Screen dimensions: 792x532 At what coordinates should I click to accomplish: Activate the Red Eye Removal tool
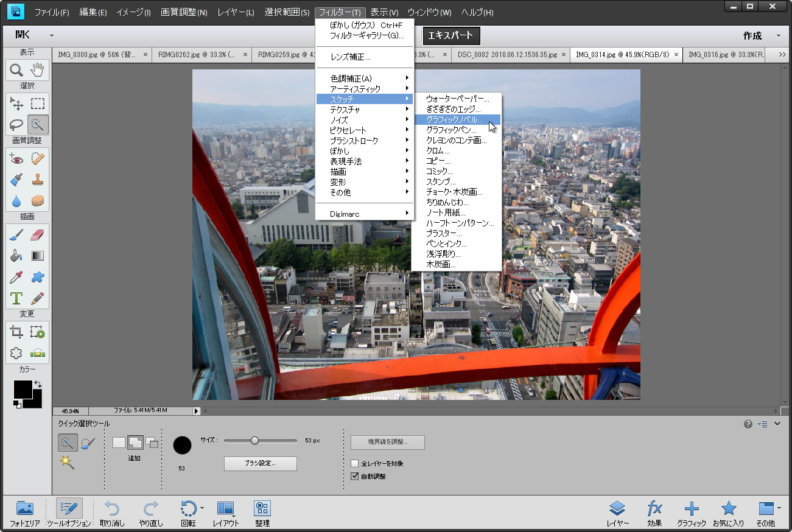(16, 159)
